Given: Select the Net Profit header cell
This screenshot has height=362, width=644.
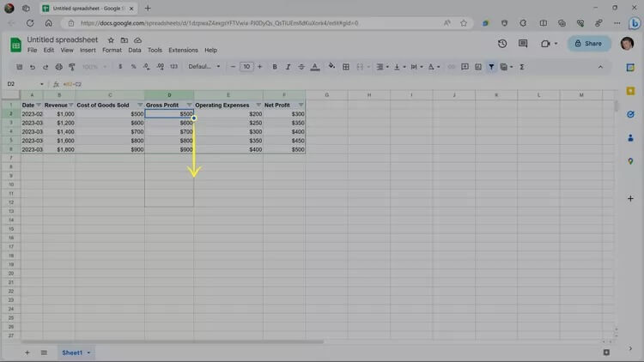Looking at the screenshot, I should tap(279, 105).
